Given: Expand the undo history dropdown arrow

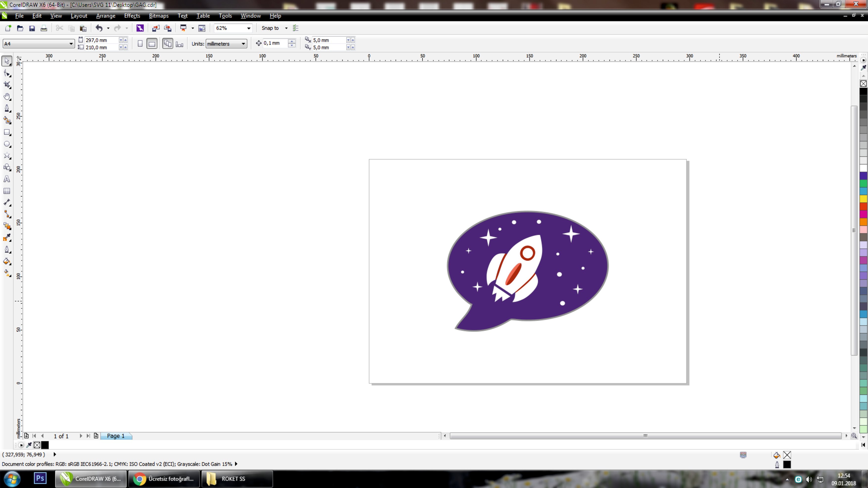Looking at the screenshot, I should (108, 28).
